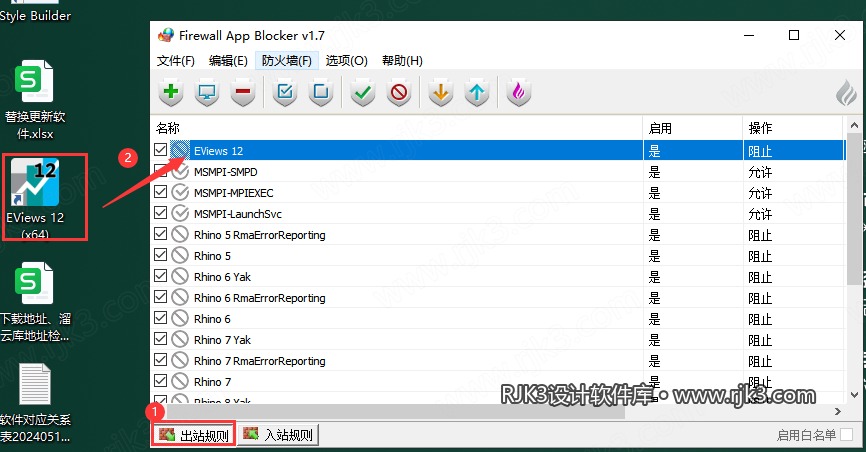This screenshot has height=452, width=866.
Task: Toggle the MSMPI-LaunchSvc rule checkbox
Action: [x=161, y=213]
